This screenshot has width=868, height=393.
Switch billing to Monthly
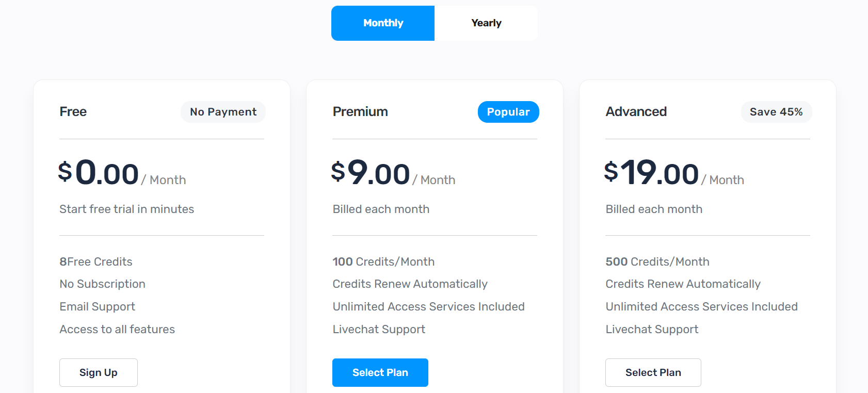(383, 23)
